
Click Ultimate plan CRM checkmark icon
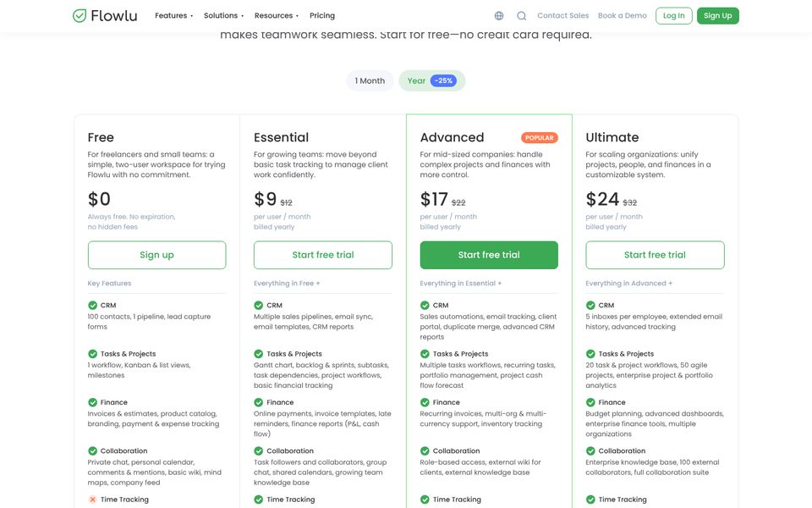[x=590, y=306]
